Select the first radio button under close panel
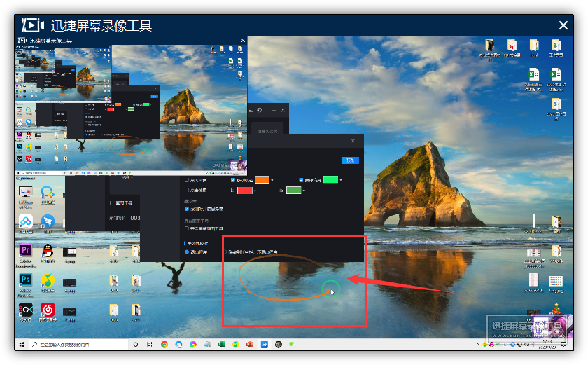 pos(187,252)
